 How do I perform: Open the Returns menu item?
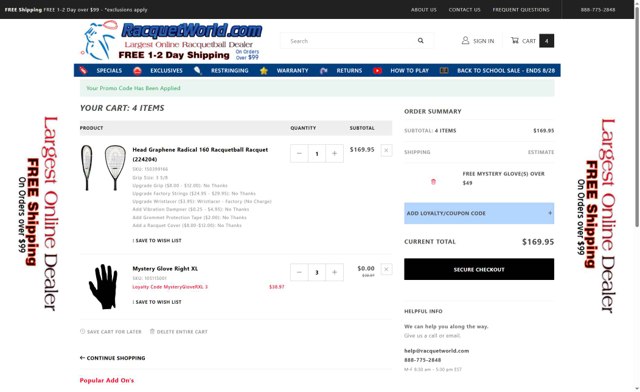(349, 71)
